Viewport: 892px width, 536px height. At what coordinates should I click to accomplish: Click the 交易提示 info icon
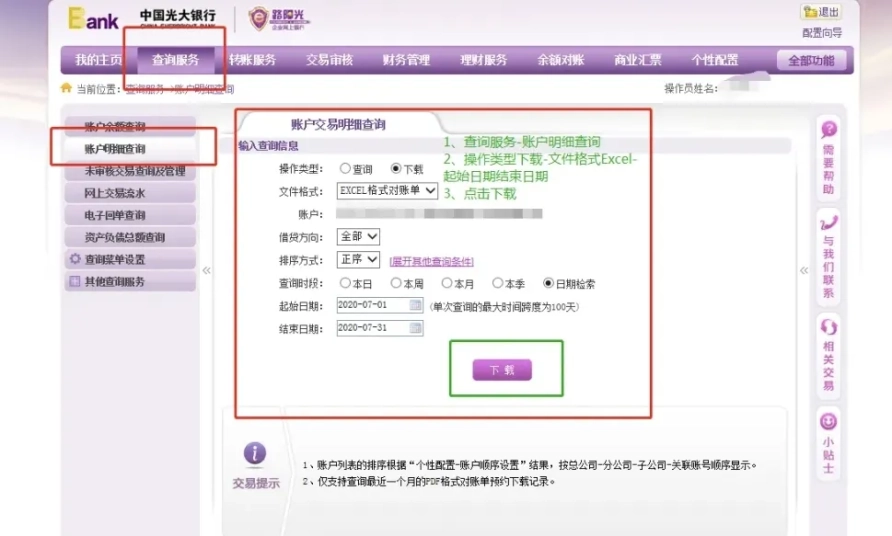point(254,453)
